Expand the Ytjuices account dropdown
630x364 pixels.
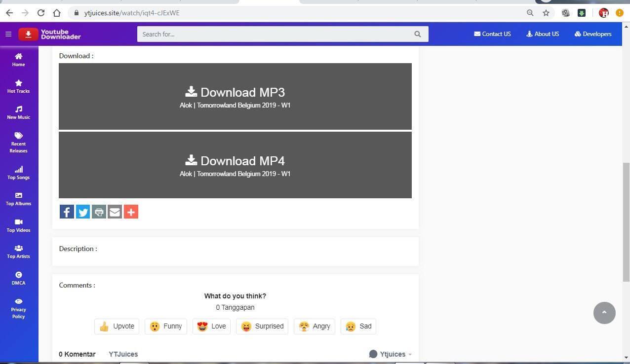[x=391, y=354]
